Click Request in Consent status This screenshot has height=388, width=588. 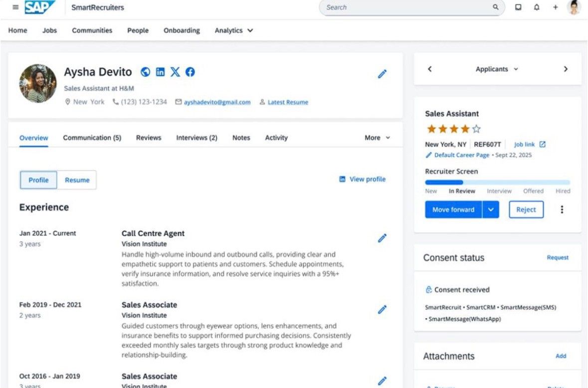[558, 258]
